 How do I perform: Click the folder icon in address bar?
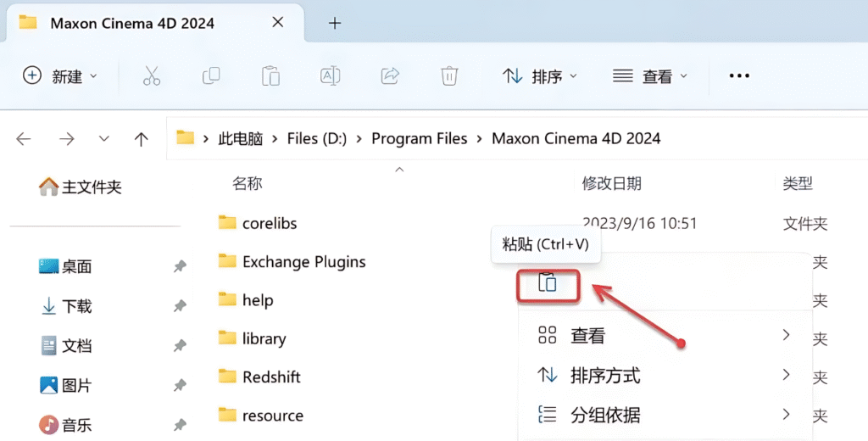(x=186, y=138)
